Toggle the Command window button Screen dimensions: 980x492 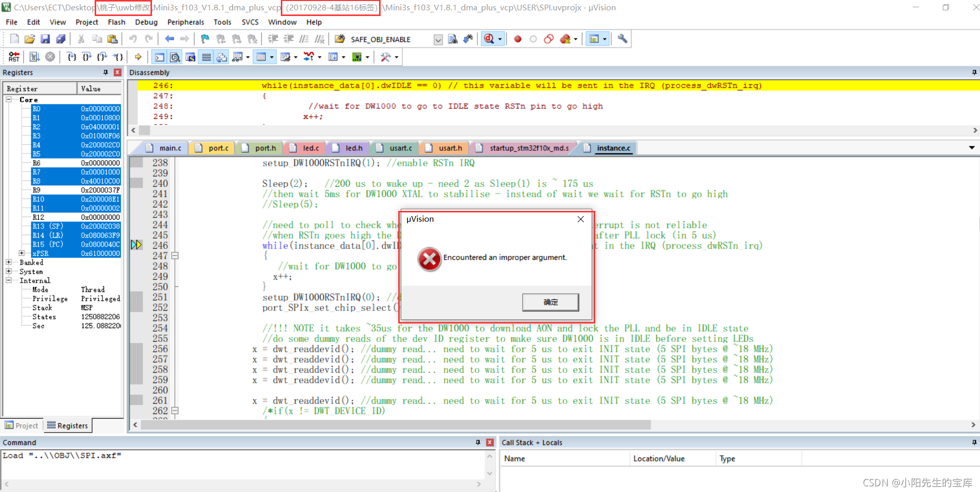coord(160,57)
